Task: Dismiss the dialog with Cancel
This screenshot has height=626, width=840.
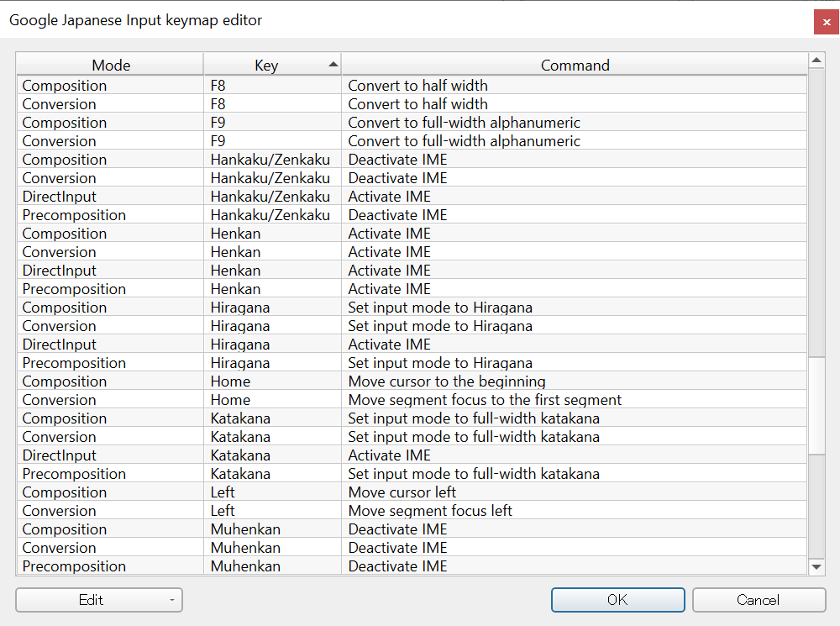Action: pyautogui.click(x=759, y=600)
